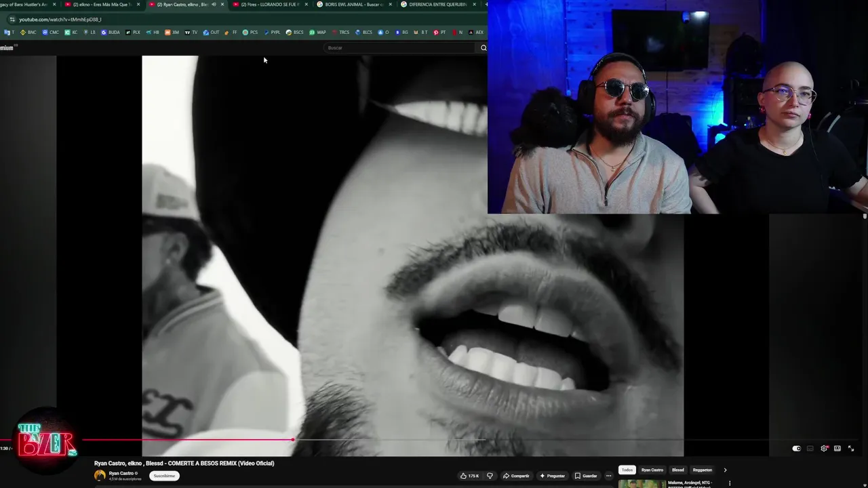Select the Reggaeton filter chip

703,470
